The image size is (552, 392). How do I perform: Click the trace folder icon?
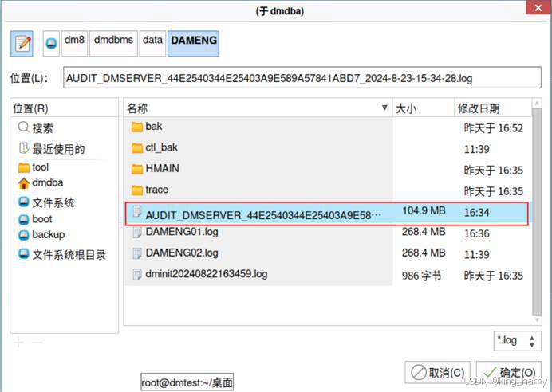pos(137,190)
